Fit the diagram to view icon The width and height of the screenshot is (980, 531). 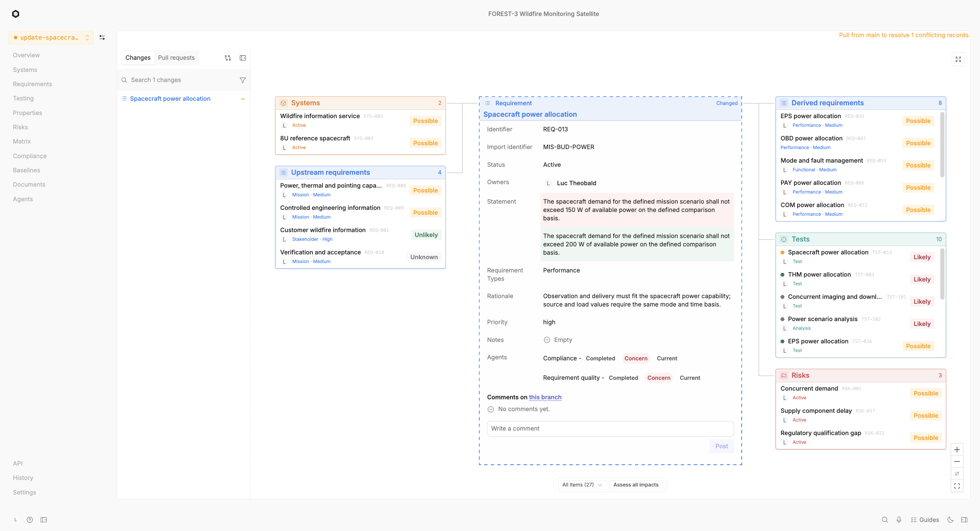(957, 486)
